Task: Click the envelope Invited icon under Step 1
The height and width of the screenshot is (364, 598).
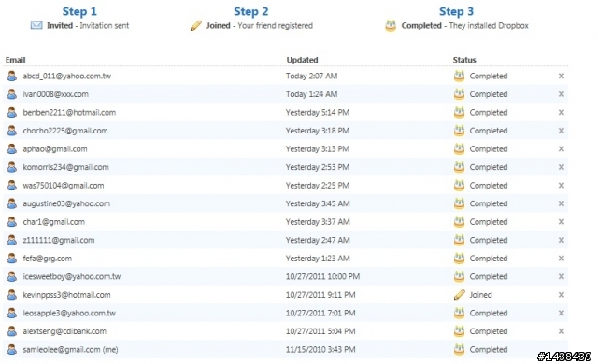Action: (x=36, y=25)
